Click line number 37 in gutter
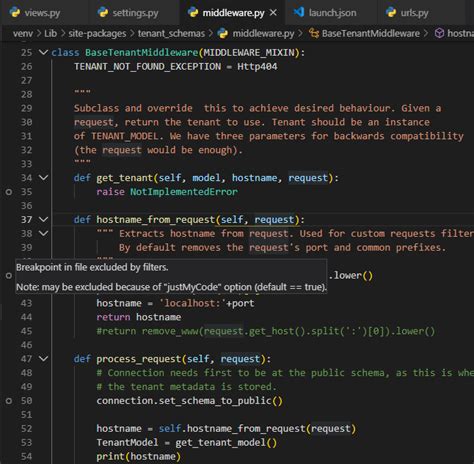 click(27, 220)
